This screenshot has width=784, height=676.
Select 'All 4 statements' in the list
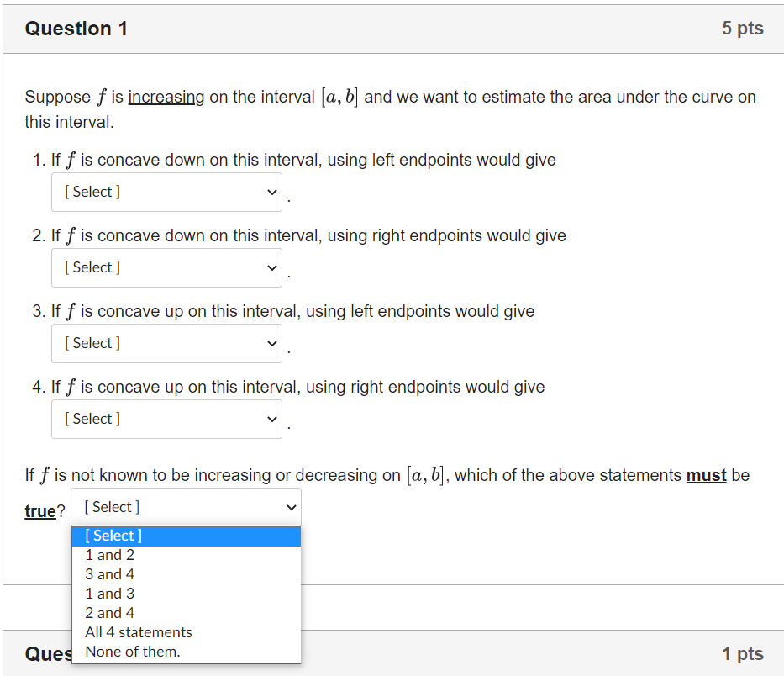pyautogui.click(x=138, y=632)
